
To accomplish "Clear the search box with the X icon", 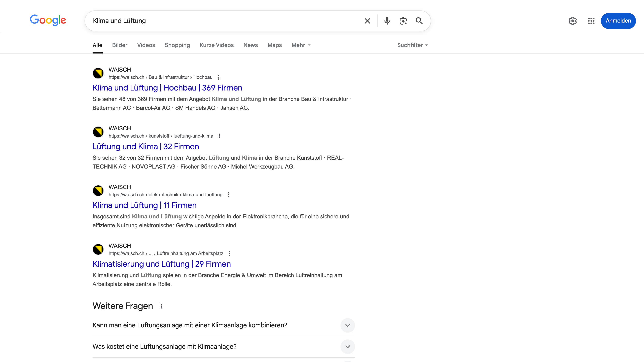I will [367, 21].
